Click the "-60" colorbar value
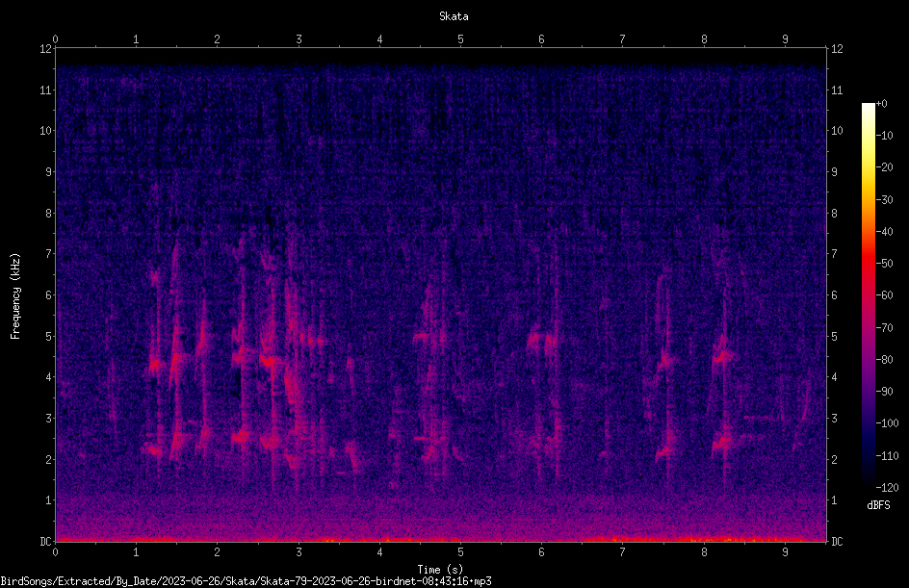The height and width of the screenshot is (588, 909). tap(884, 295)
